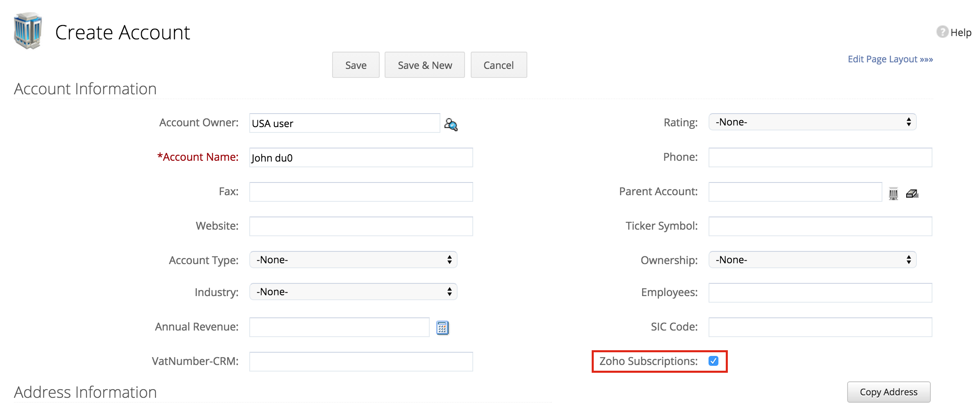Click the Save & New button

pos(424,65)
